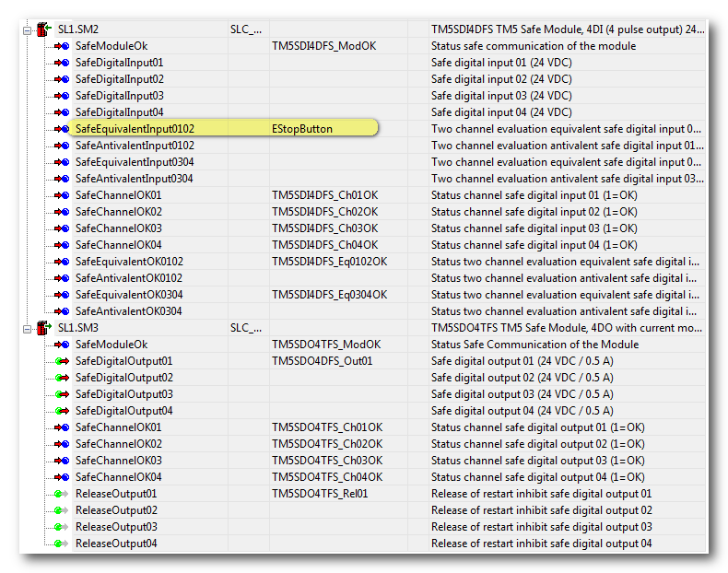
Task: Click empty variable cell for SafeDigitalInput02
Action: (348, 79)
